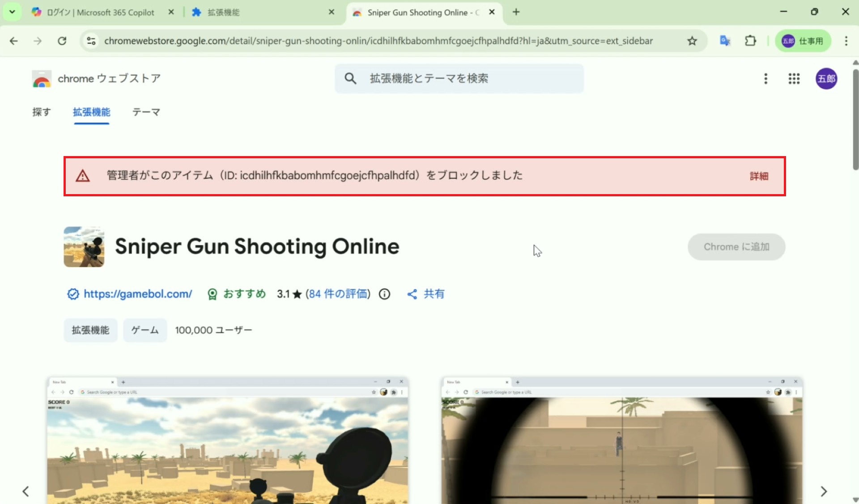Reload the current page

point(62,41)
